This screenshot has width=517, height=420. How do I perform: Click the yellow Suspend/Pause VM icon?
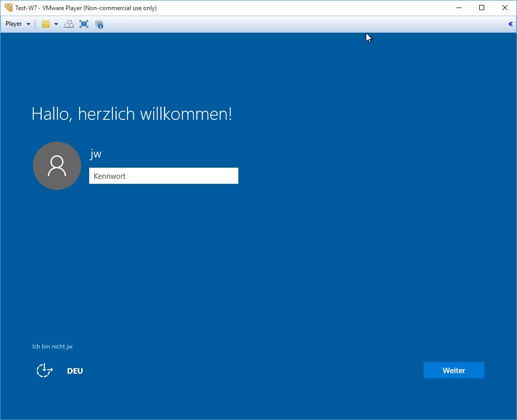point(46,24)
